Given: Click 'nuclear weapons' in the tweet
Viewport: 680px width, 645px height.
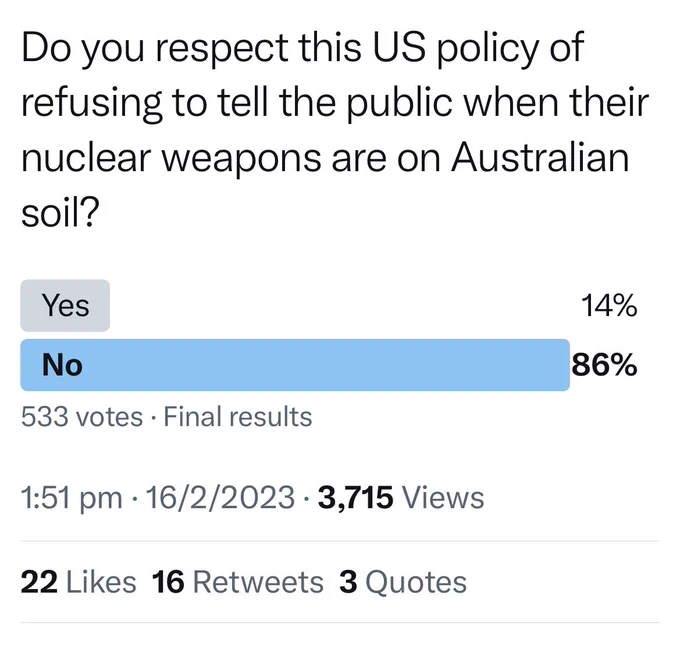Looking at the screenshot, I should point(171,160).
